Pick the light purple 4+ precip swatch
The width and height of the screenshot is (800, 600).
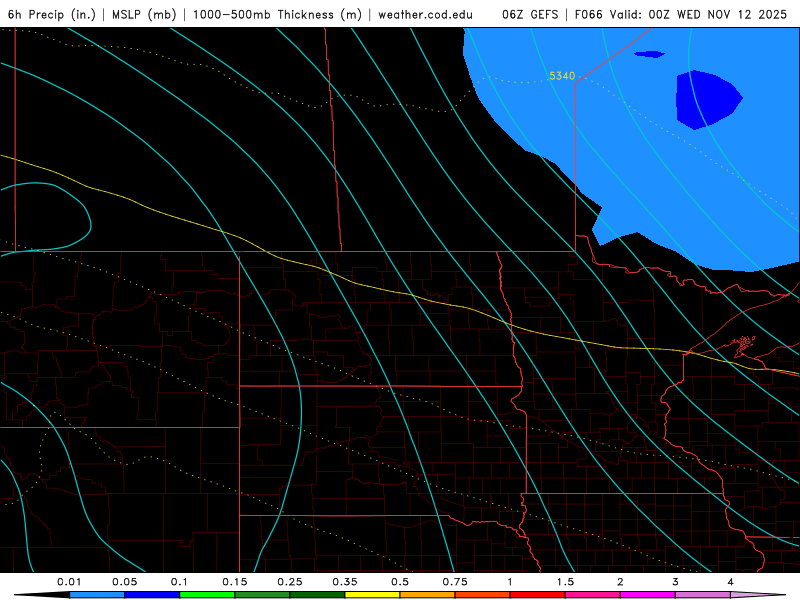pos(758,595)
